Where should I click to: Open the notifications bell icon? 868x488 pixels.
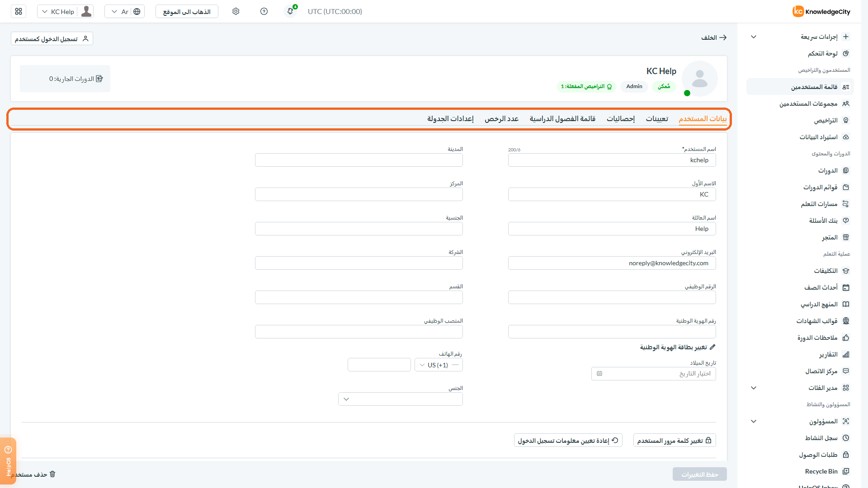291,11
